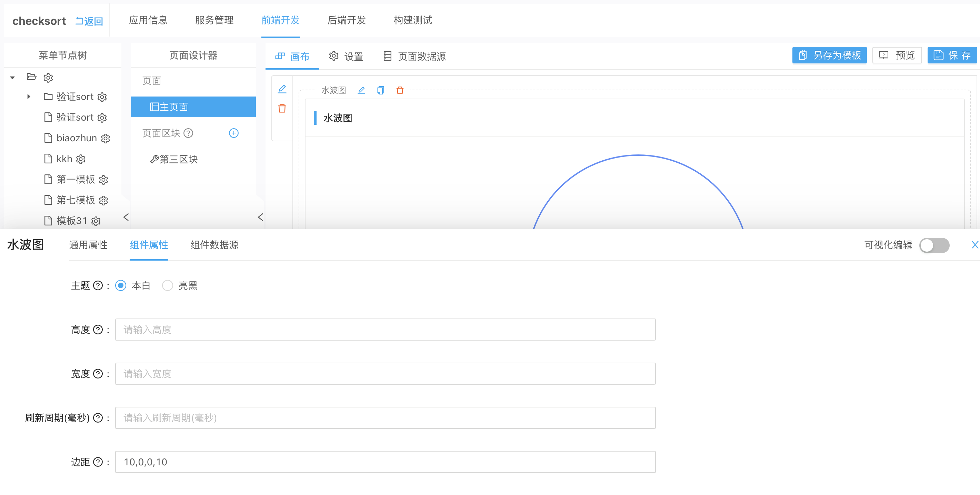The image size is (980, 495).
Task: Click the 另存为模板 button
Action: (x=829, y=55)
